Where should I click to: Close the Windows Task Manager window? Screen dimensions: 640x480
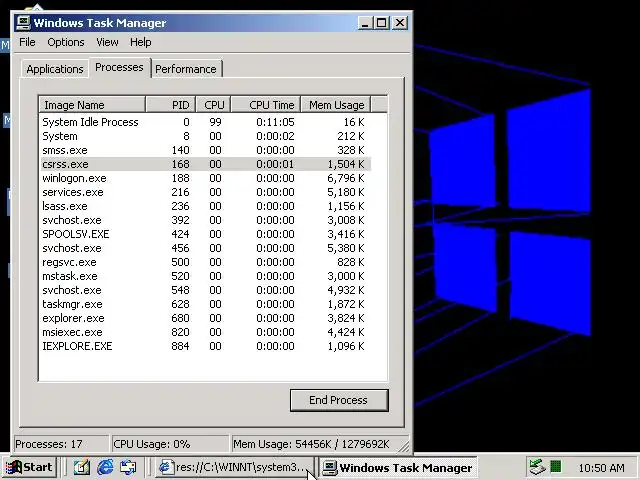(400, 23)
